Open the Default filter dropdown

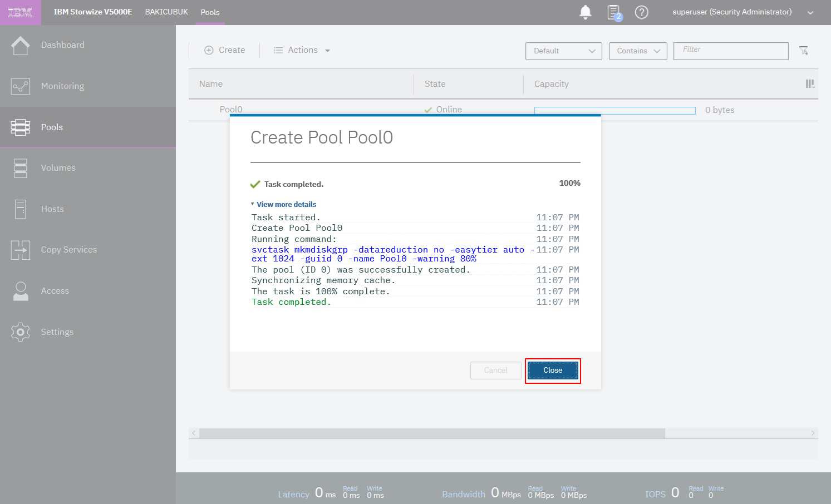pyautogui.click(x=564, y=51)
